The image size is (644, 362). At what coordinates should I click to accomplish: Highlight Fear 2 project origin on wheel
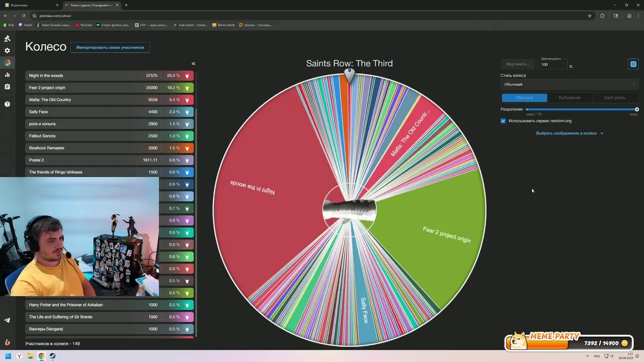tap(187, 87)
